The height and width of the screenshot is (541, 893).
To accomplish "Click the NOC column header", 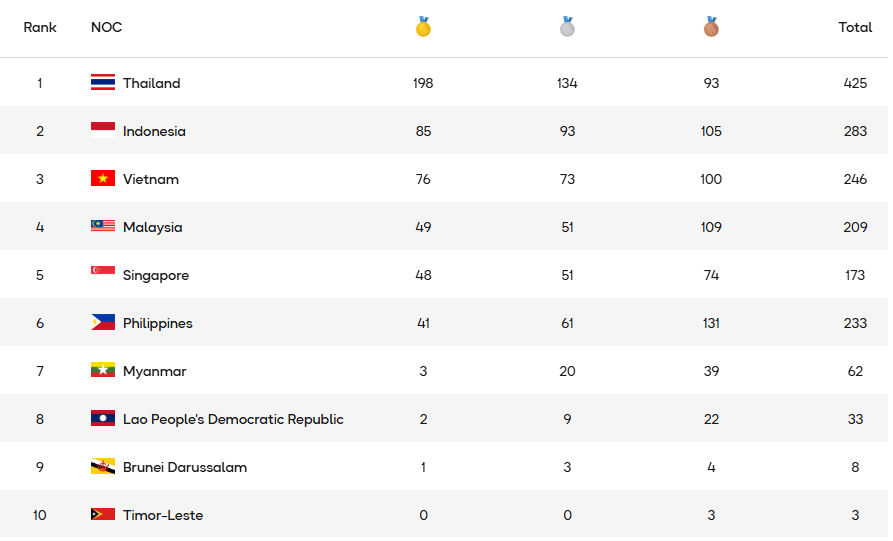I will [106, 28].
